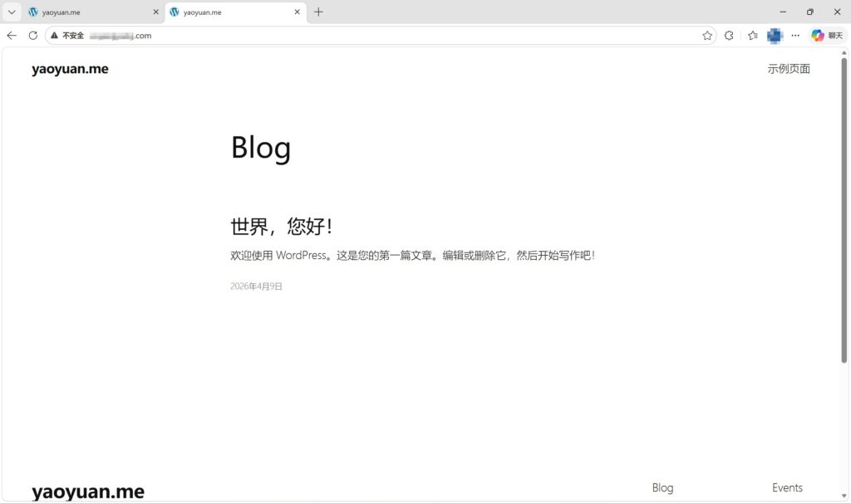
Task: Open the 示例页面 navigation link
Action: (788, 69)
